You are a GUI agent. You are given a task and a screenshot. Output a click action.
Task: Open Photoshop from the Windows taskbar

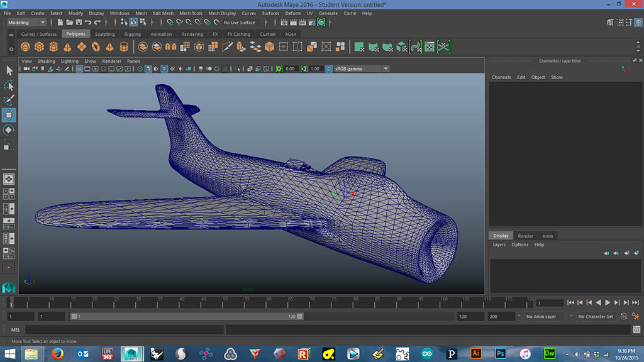click(500, 353)
